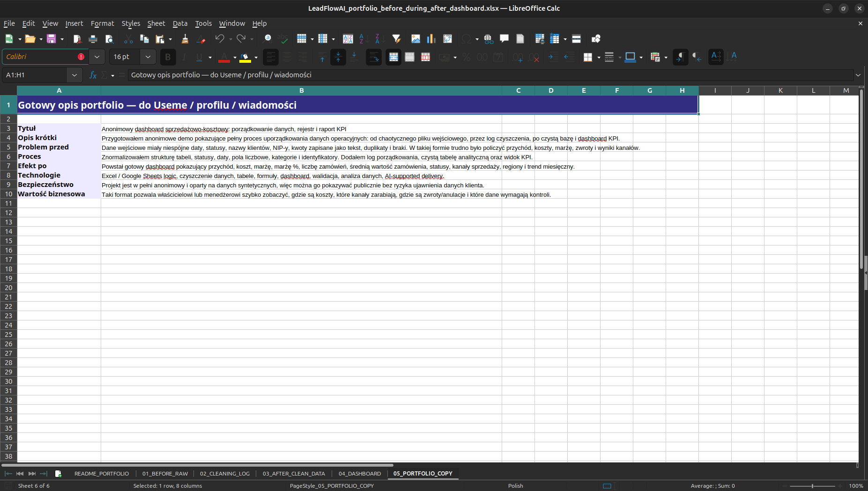Screen dimensions: 868x491
Task: Select the 02_CLEANING_LOG sheet tab
Action: [225, 474]
